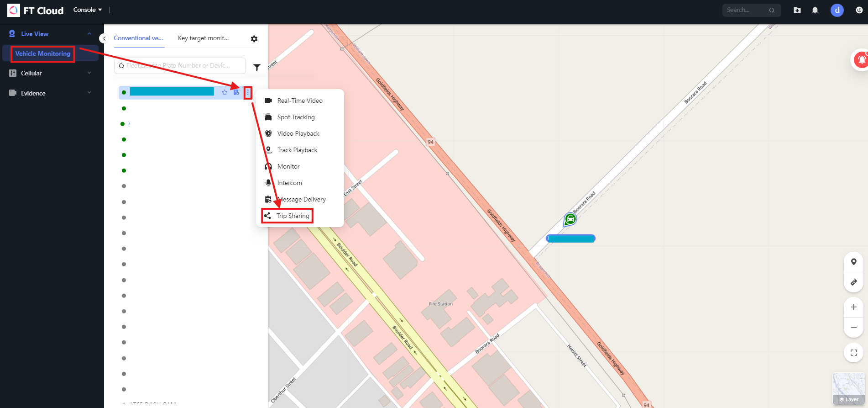Select Track Playback menu entry
The image size is (868, 408).
tap(300, 150)
